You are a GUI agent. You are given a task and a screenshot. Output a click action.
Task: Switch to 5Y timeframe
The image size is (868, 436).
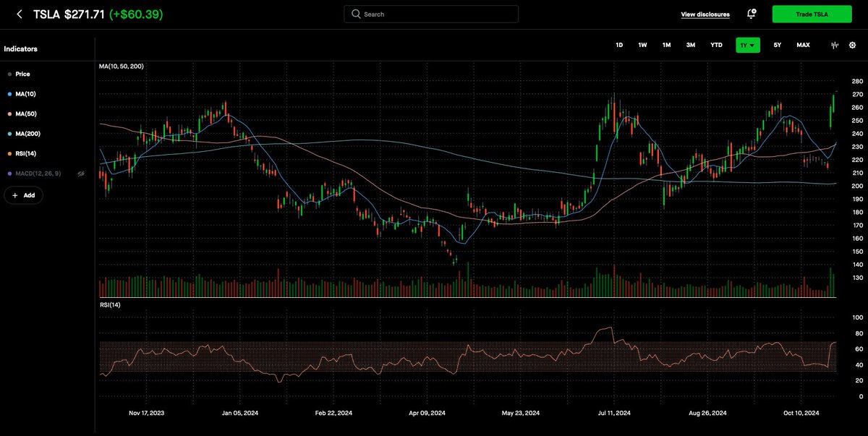(x=778, y=45)
